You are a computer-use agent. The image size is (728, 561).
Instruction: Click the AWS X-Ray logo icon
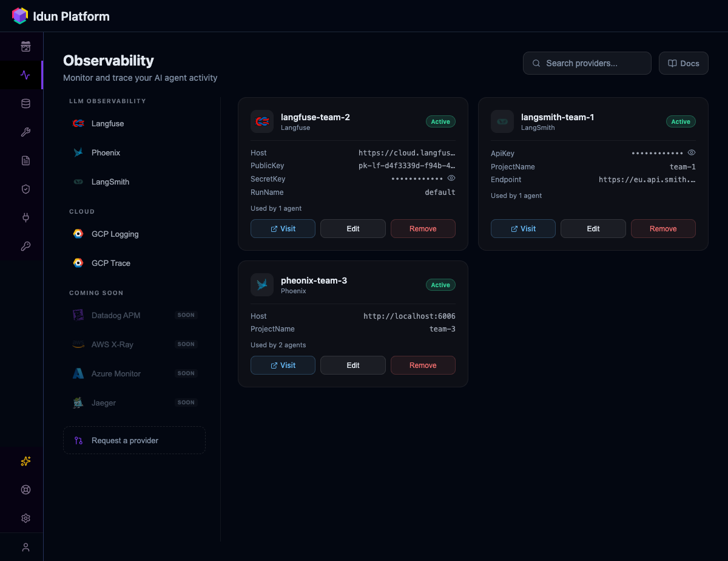point(78,344)
